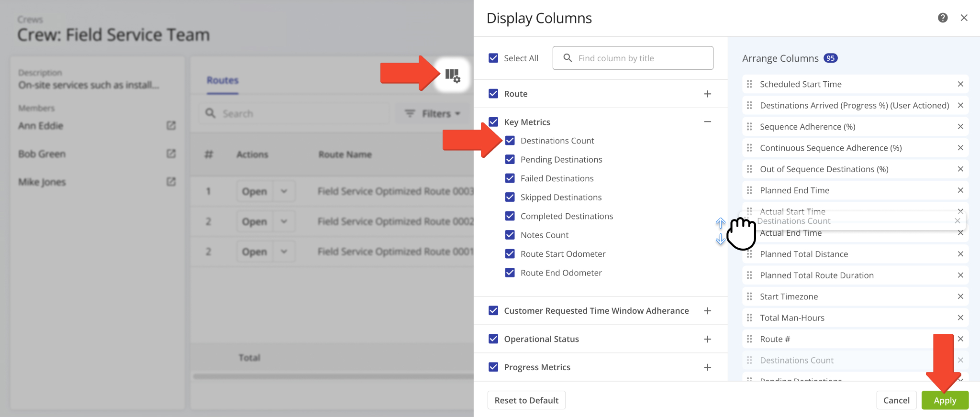Screen dimensions: 980x417
Task: Grab the drag handle for Sequence Adherence (%)
Action: (x=749, y=127)
